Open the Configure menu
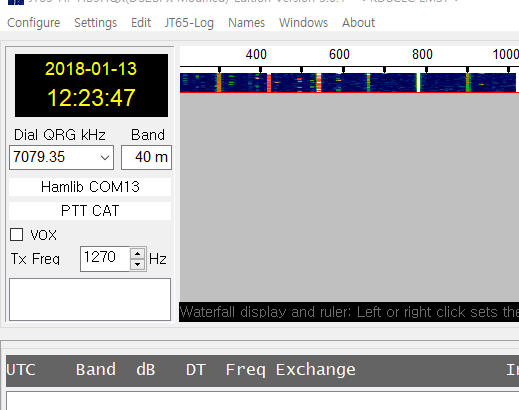Viewport: 519px width, 410px height. click(33, 23)
